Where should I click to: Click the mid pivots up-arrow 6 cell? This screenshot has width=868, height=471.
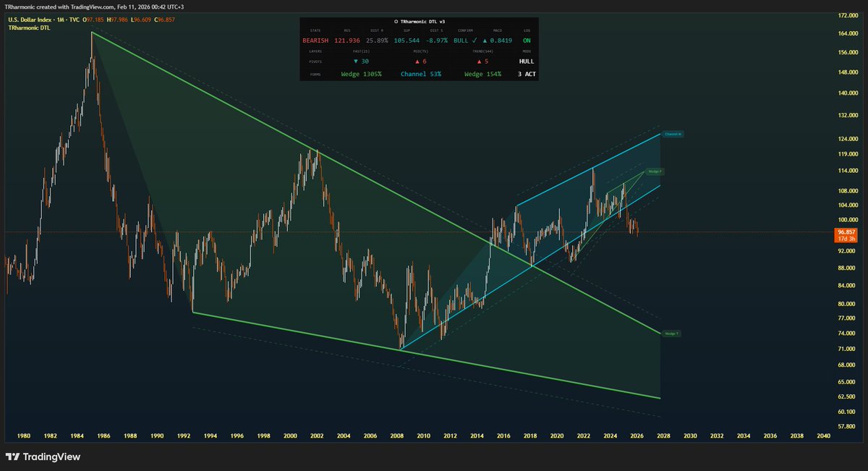pyautogui.click(x=420, y=61)
